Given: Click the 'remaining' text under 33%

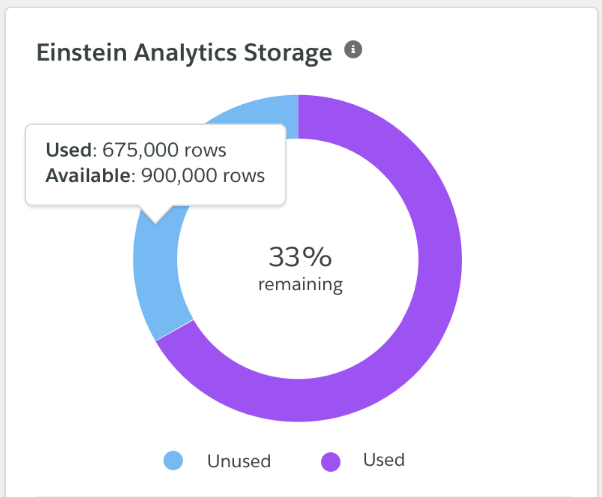Looking at the screenshot, I should [300, 285].
